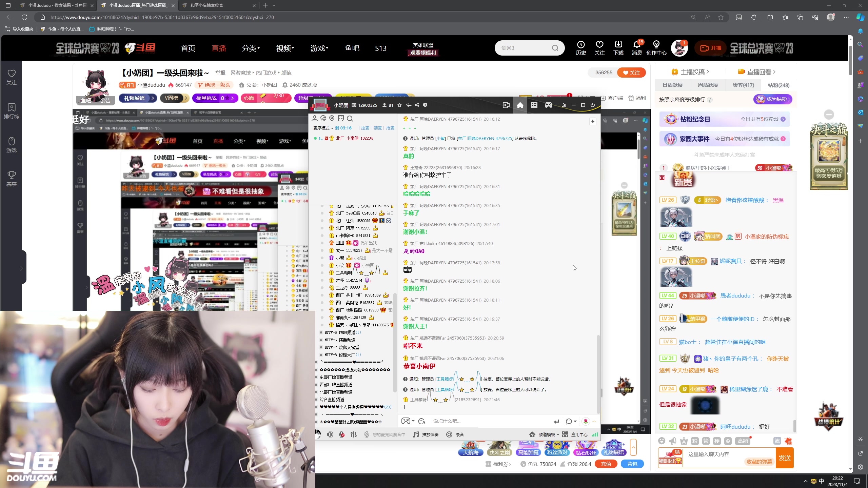Toggle 控麦 mic control in YY
The width and height of the screenshot is (868, 488).
click(365, 128)
